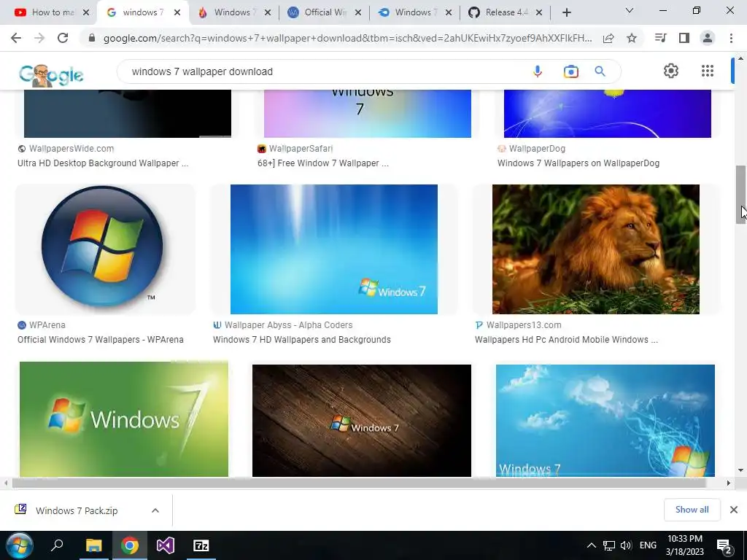Open Visual Studio from the taskbar
This screenshot has width=747, height=560.
click(x=166, y=545)
